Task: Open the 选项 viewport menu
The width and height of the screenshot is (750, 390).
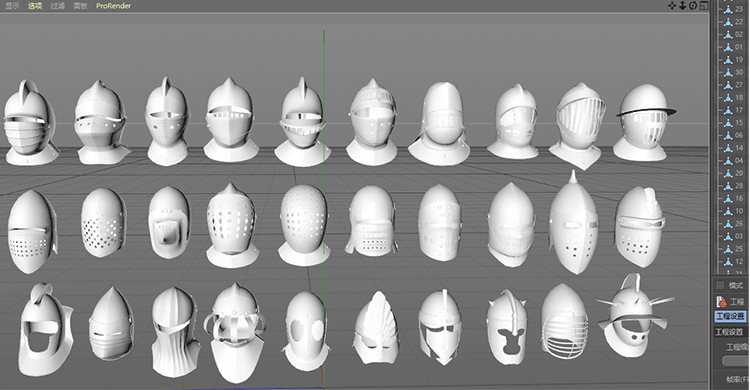Action: tap(35, 6)
